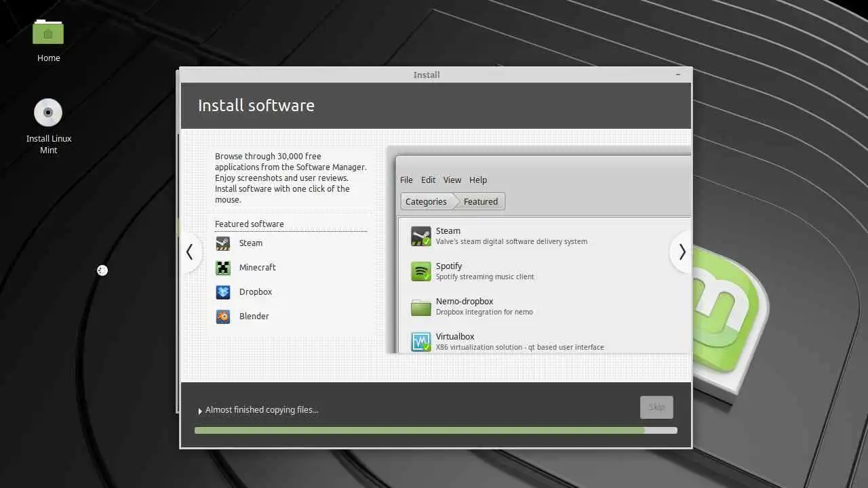This screenshot has width=868, height=488.
Task: Click the Categories breadcrumb
Action: pyautogui.click(x=426, y=202)
